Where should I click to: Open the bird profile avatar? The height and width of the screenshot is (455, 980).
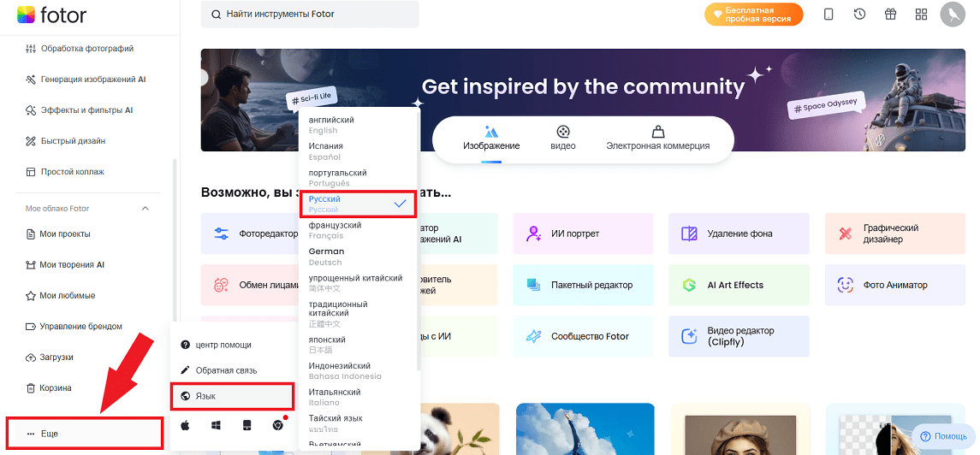[952, 15]
